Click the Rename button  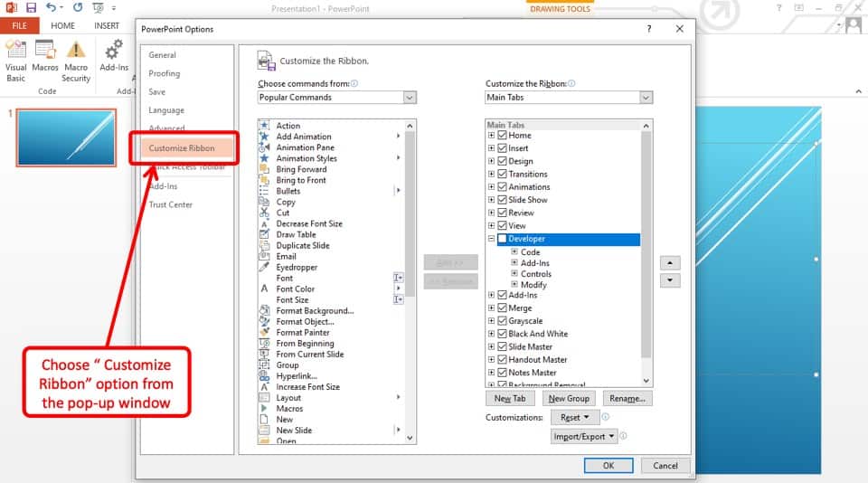627,398
